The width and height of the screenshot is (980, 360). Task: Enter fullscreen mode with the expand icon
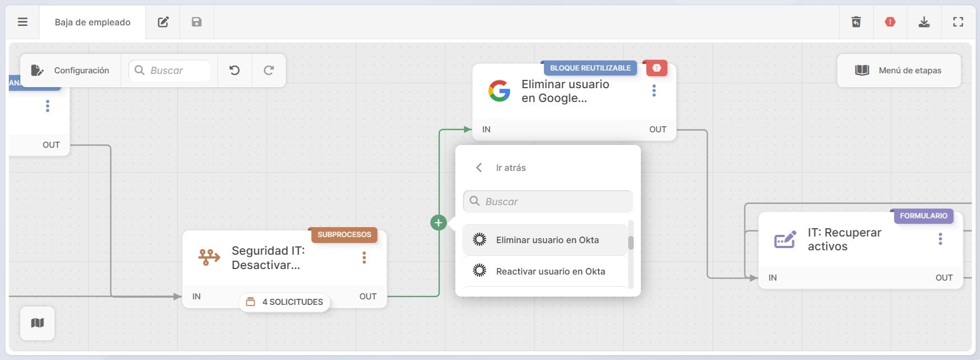(958, 22)
